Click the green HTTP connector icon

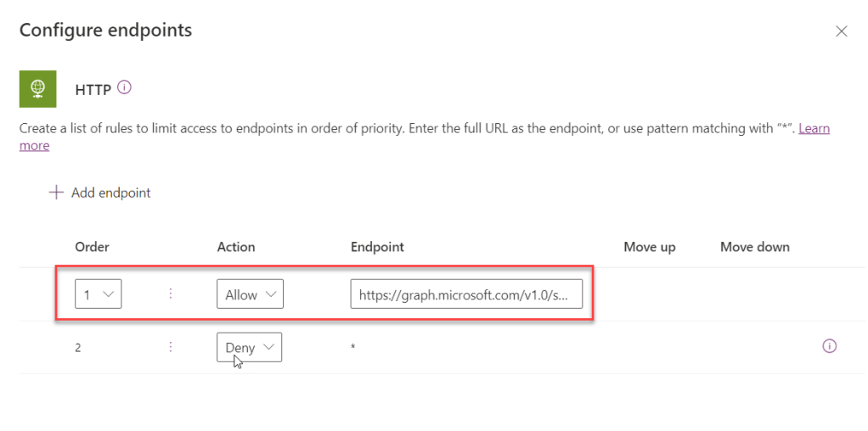[37, 89]
